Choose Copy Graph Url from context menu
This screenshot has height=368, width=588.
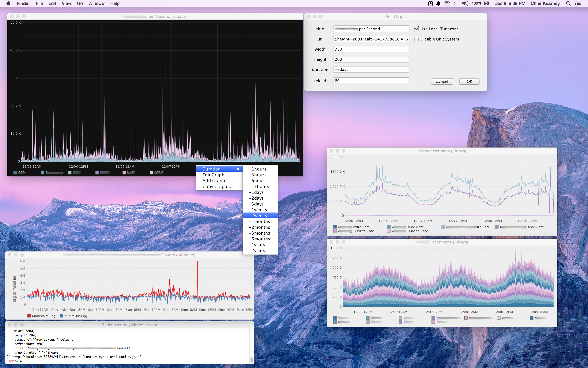[219, 186]
